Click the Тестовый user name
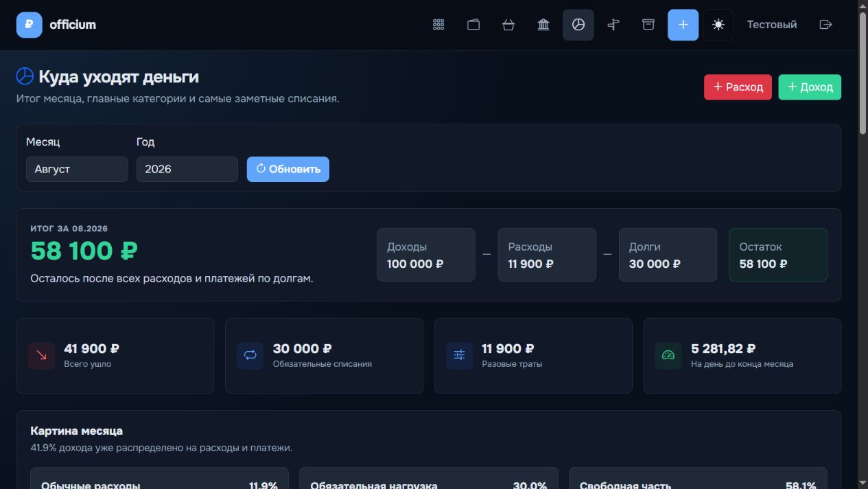 coord(772,25)
